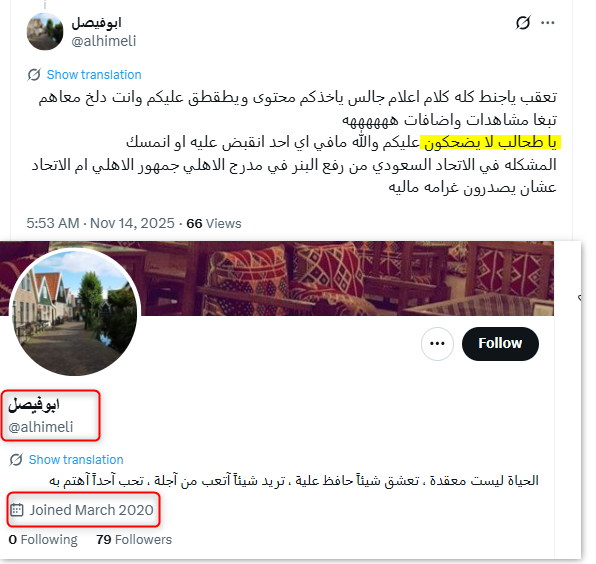This screenshot has height=564, width=596.
Task: Open the Grok icon in tweet header
Action: click(x=523, y=23)
